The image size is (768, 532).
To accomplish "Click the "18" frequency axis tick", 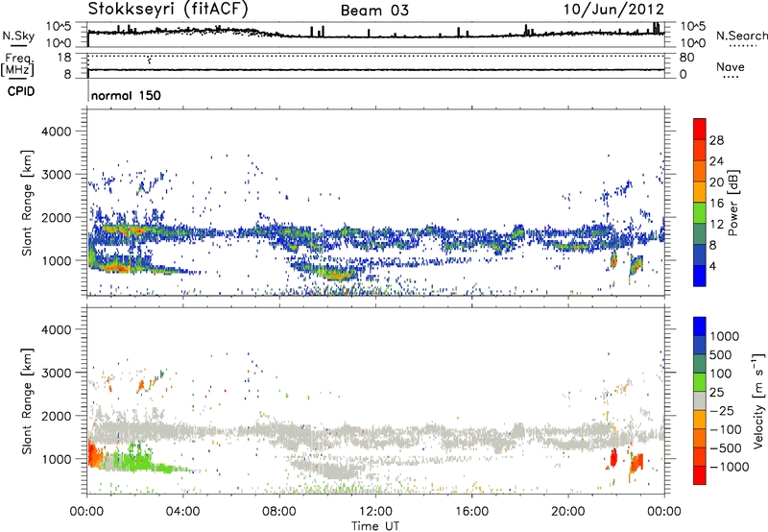I will [64, 57].
